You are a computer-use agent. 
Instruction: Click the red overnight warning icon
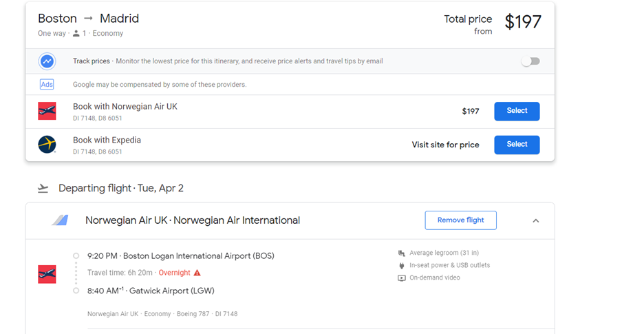(197, 273)
